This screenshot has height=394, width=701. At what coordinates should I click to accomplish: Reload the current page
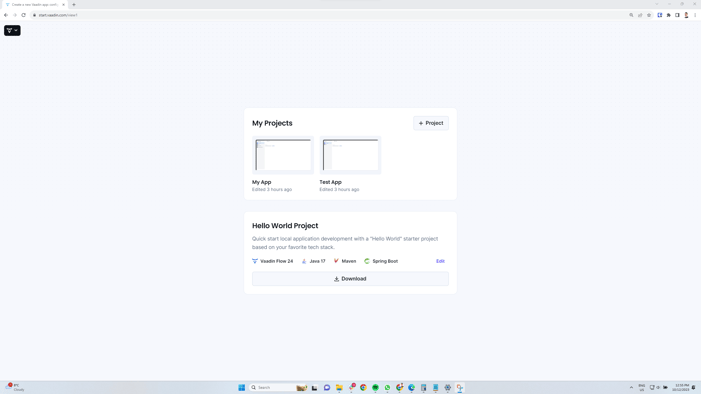tap(24, 15)
